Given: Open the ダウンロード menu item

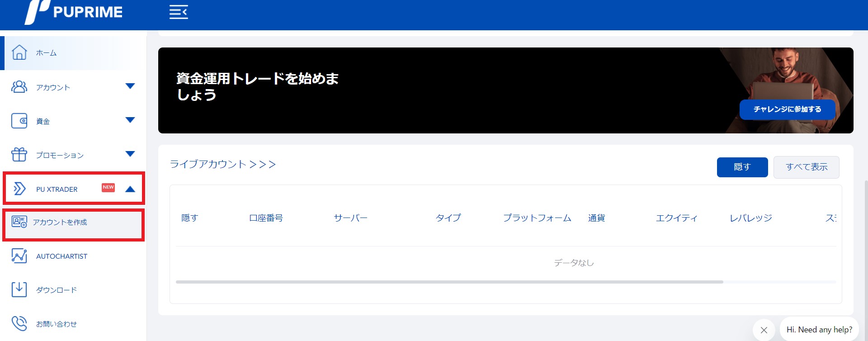Looking at the screenshot, I should click(73, 289).
